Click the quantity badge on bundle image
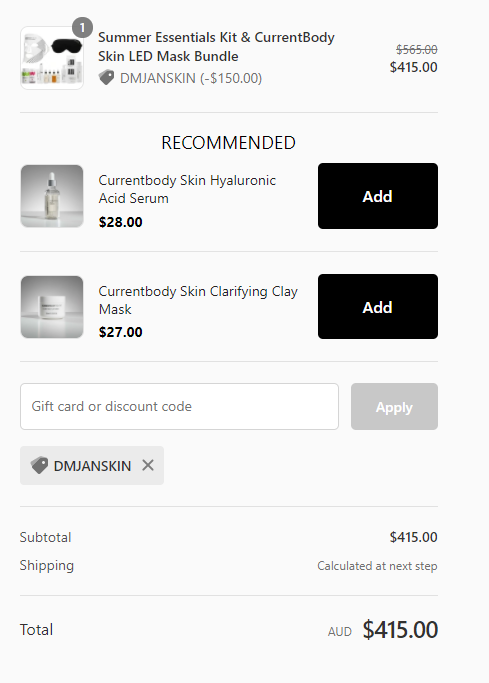Viewport: 489px width, 683px height. coord(82,28)
